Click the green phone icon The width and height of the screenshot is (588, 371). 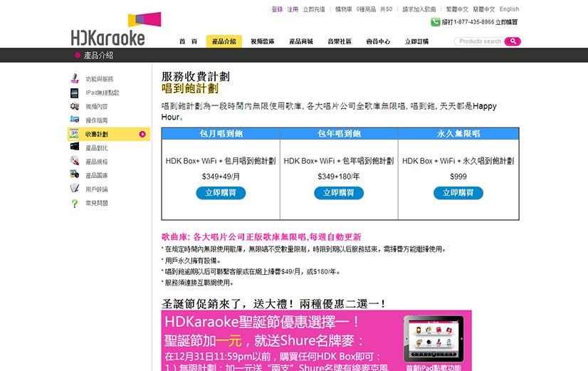tap(435, 22)
